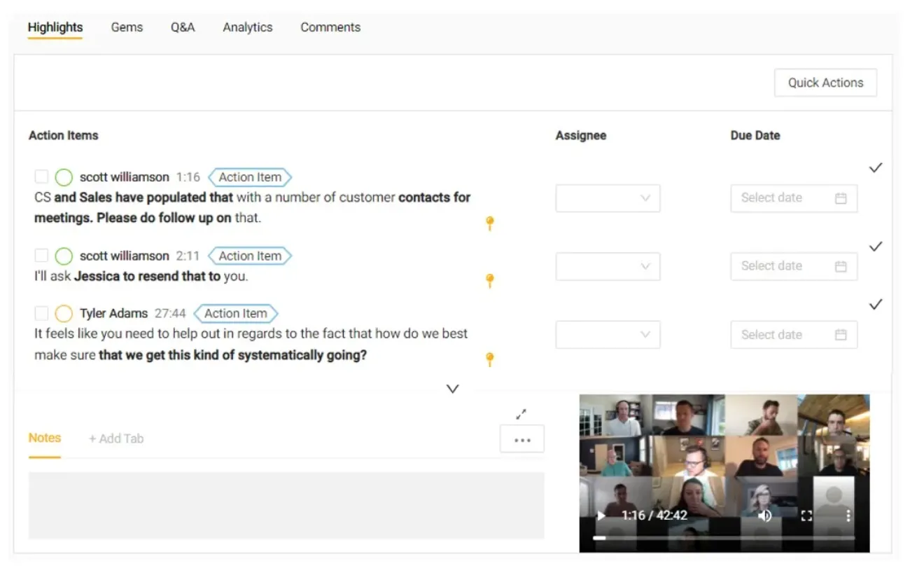Switch to the Gems tab

click(127, 27)
